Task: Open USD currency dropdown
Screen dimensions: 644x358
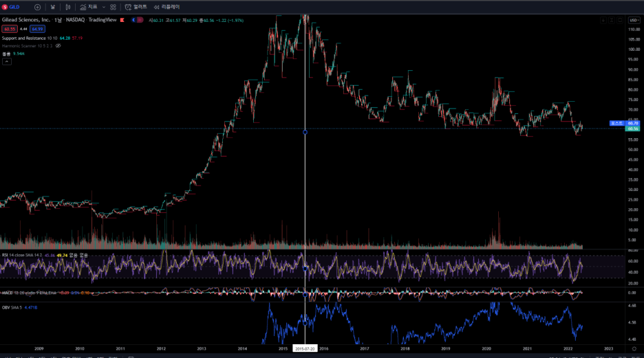Action: click(x=634, y=20)
